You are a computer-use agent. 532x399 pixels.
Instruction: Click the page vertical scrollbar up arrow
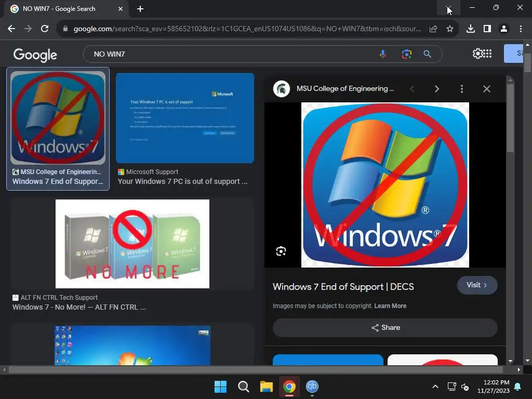coord(527,45)
